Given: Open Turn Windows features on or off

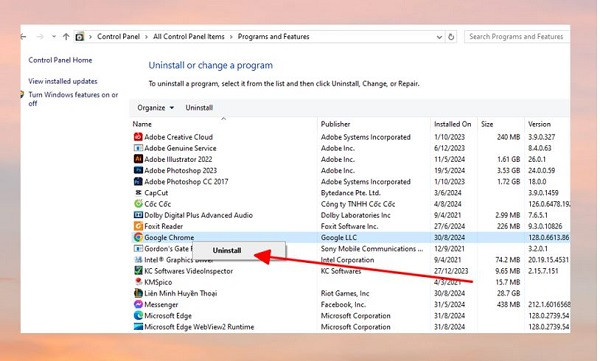Looking at the screenshot, I should tap(73, 99).
